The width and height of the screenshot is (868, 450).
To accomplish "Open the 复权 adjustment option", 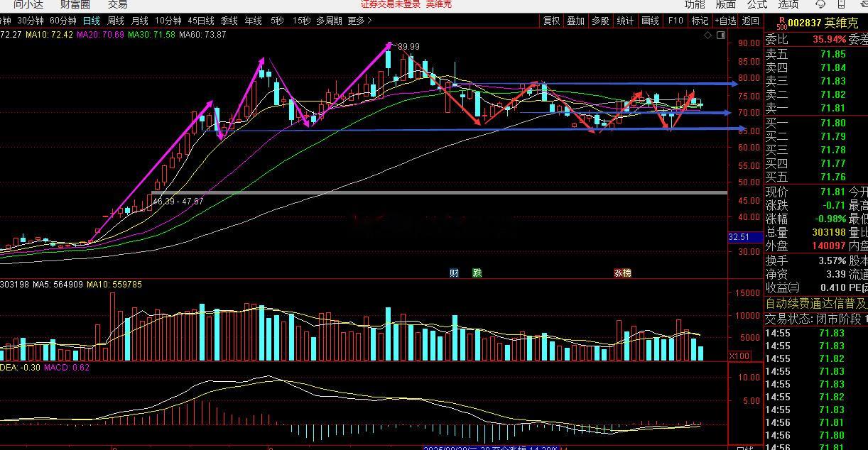I will tap(551, 21).
